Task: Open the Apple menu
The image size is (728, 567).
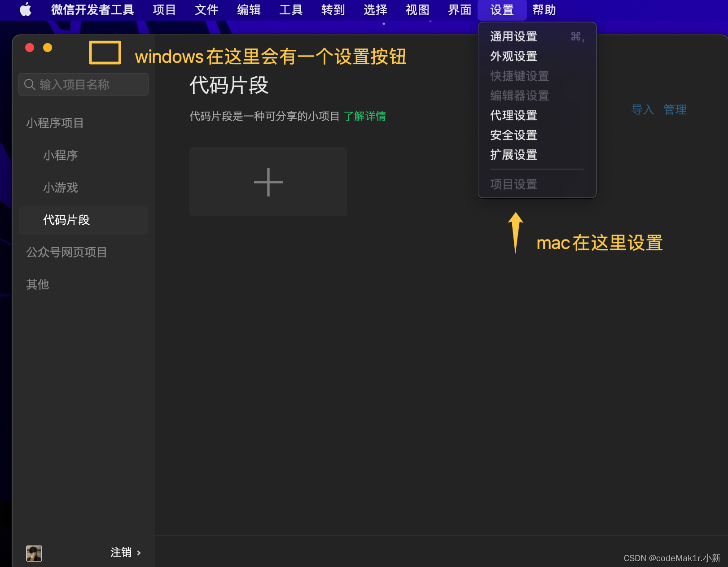Action: [x=26, y=9]
